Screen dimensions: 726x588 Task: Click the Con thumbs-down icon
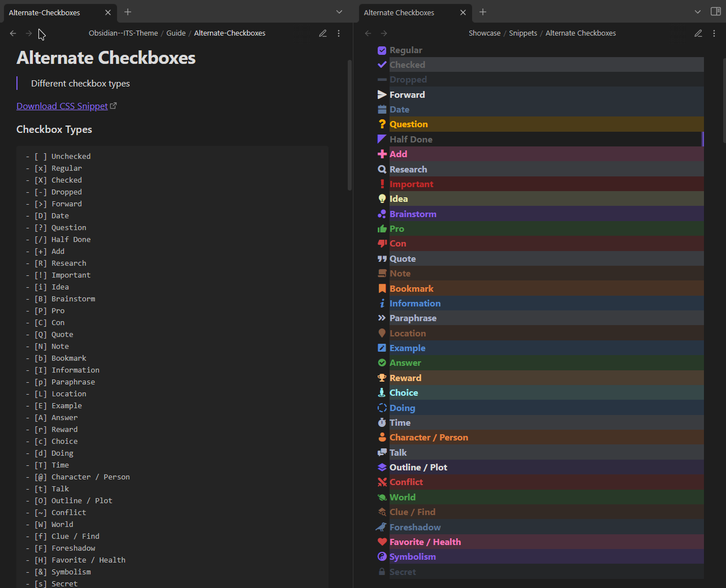(x=382, y=244)
